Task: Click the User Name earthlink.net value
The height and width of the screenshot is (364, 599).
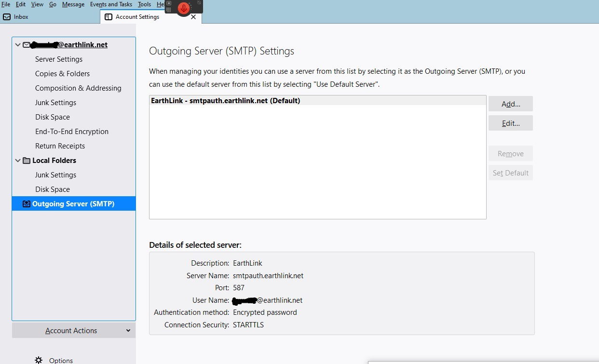Action: click(268, 300)
